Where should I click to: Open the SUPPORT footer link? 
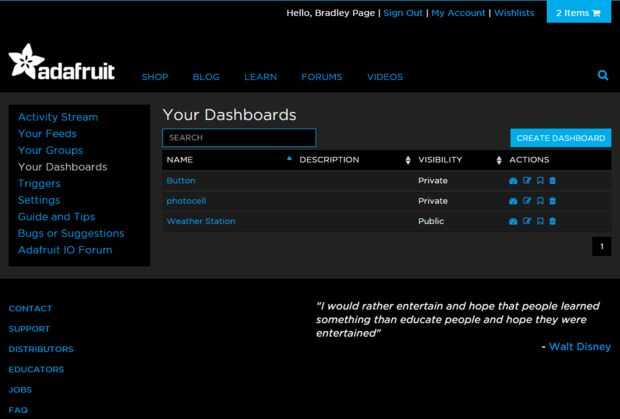(x=29, y=329)
